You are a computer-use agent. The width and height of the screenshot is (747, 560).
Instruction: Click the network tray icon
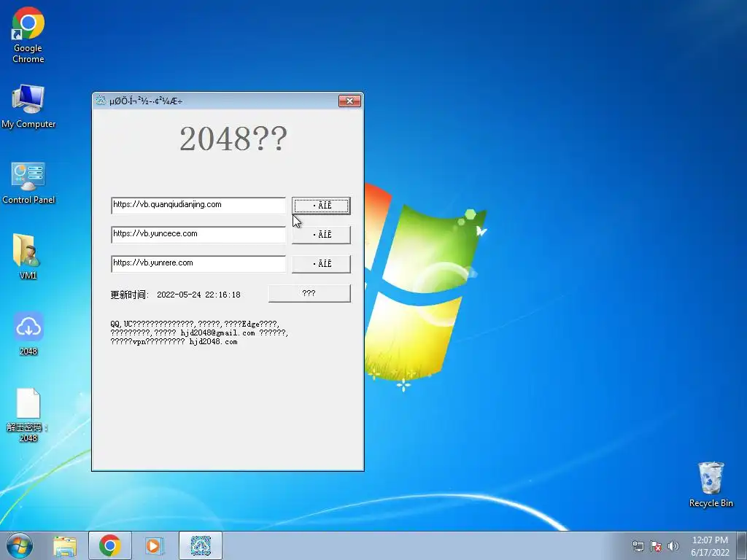pyautogui.click(x=638, y=546)
